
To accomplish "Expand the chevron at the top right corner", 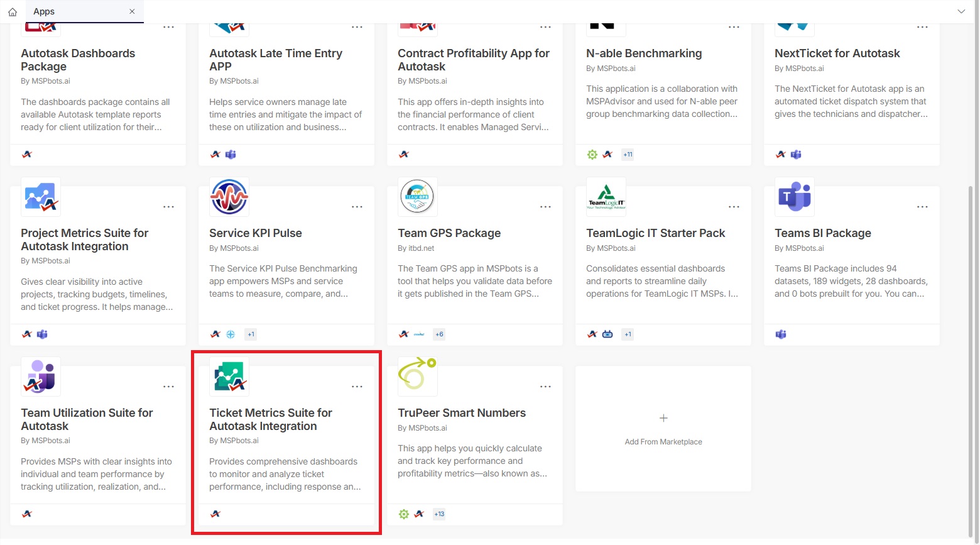I will click(961, 11).
